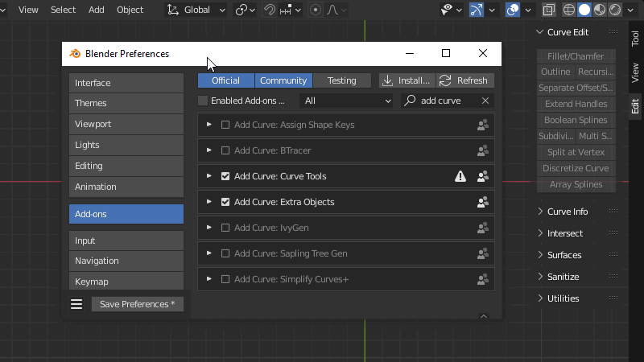Switch to solid shading mode

click(x=584, y=10)
